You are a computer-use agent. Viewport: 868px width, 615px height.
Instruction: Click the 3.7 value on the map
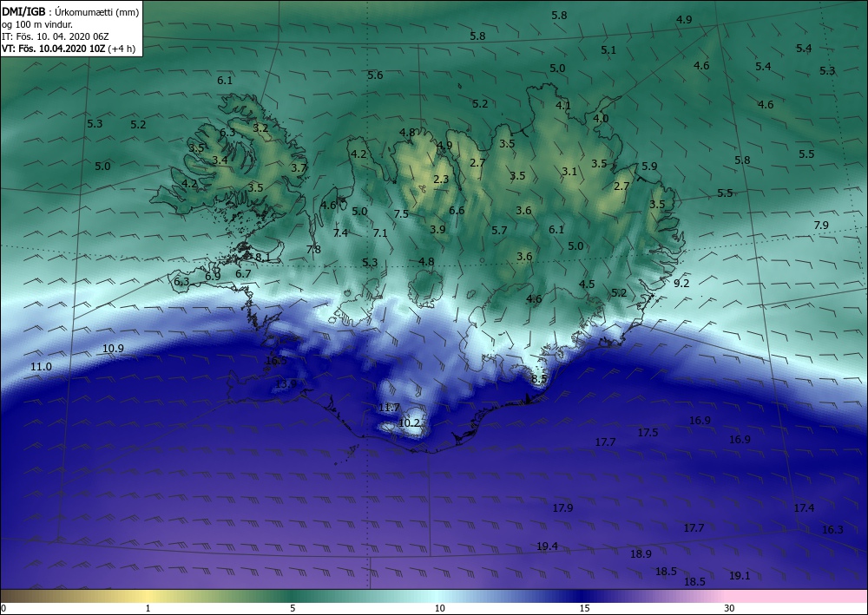tap(299, 167)
